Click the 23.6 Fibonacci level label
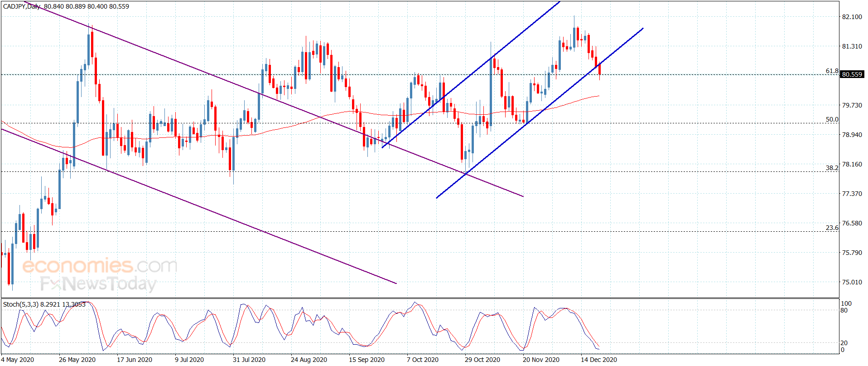 coord(832,228)
